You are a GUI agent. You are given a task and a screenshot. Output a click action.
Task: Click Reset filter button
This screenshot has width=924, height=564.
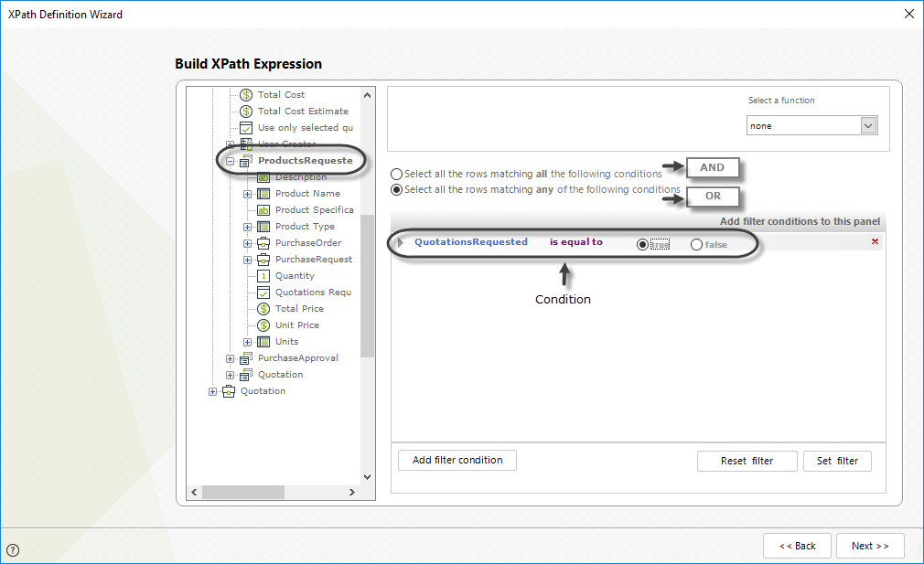pyautogui.click(x=747, y=461)
